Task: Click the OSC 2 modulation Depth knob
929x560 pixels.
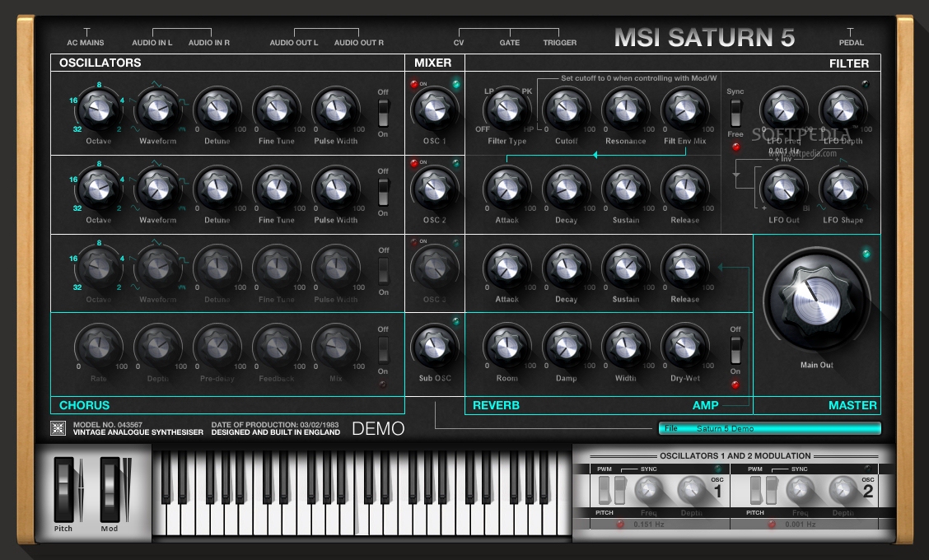Action: [842, 489]
